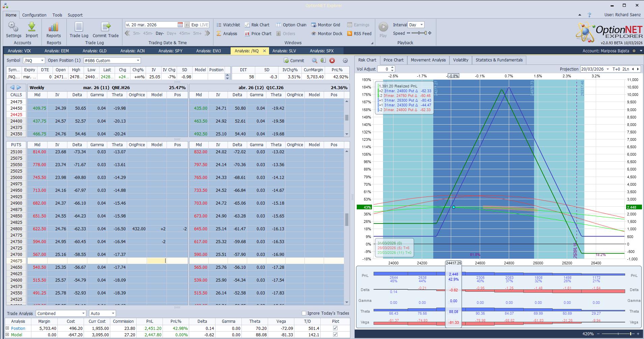Click the T+0 projection button

[616, 69]
